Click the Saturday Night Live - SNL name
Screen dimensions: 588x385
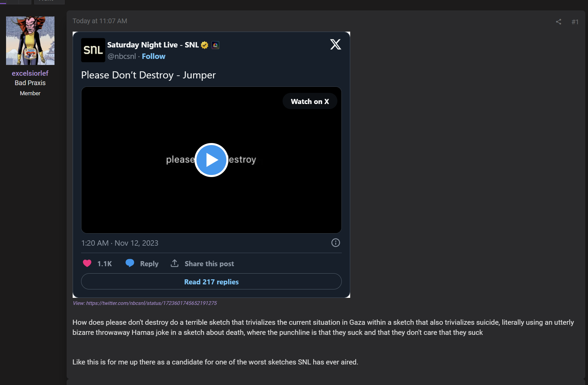(153, 45)
